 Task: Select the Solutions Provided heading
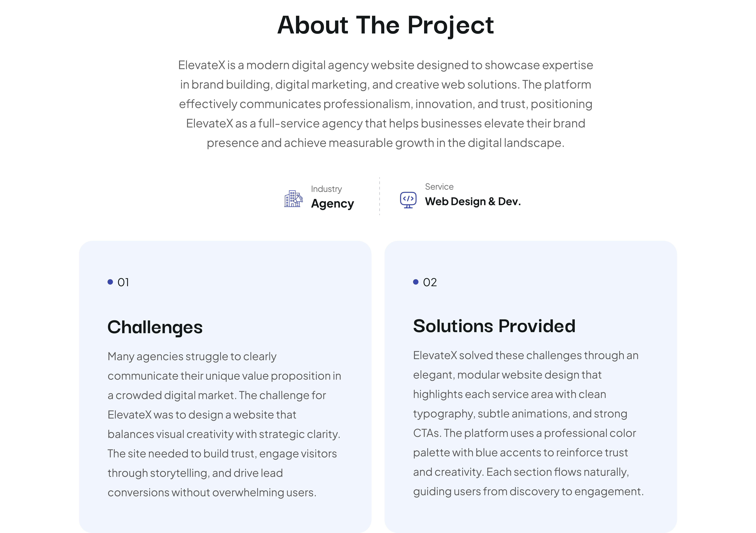pos(494,326)
